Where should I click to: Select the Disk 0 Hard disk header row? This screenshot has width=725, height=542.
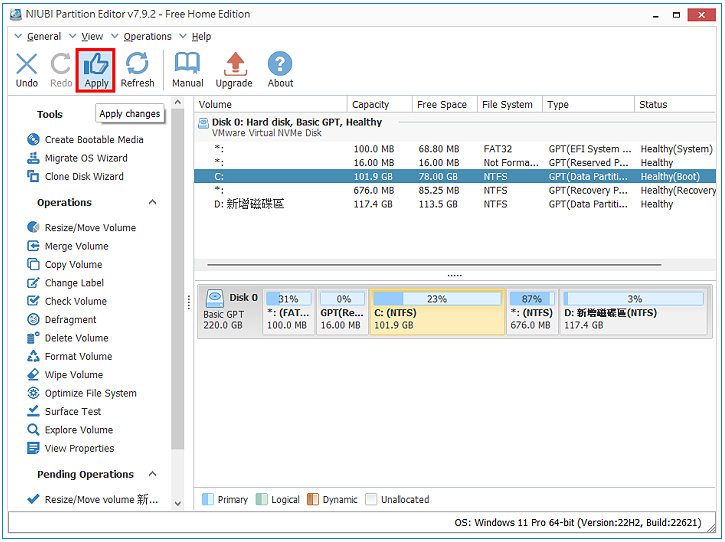click(x=455, y=128)
